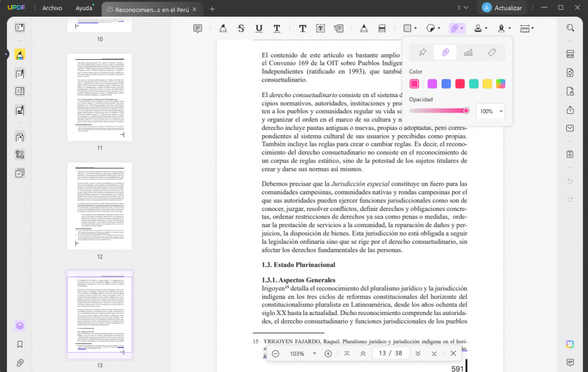Switch to the Tag annotation type
This screenshot has width=588, height=372.
492,52
